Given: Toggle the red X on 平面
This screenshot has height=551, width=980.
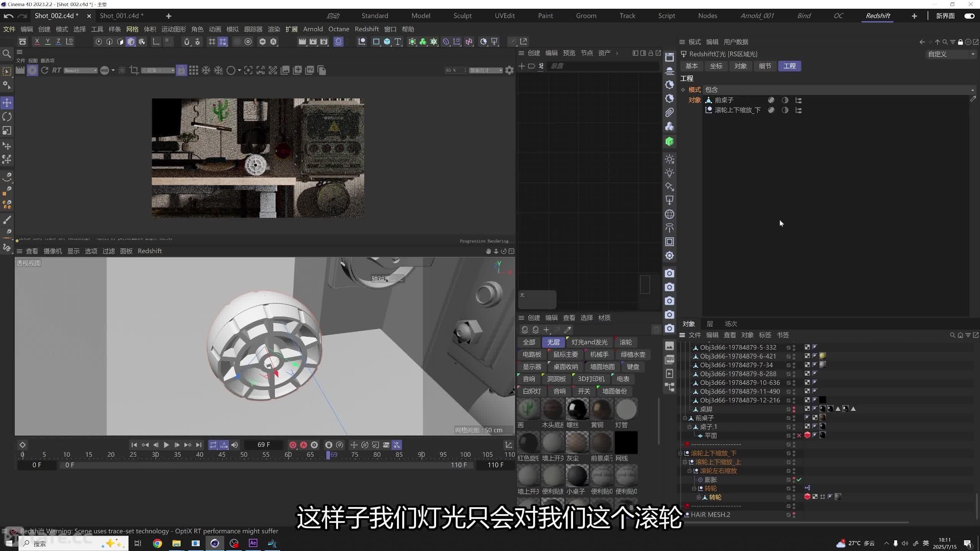Looking at the screenshot, I should 799,435.
